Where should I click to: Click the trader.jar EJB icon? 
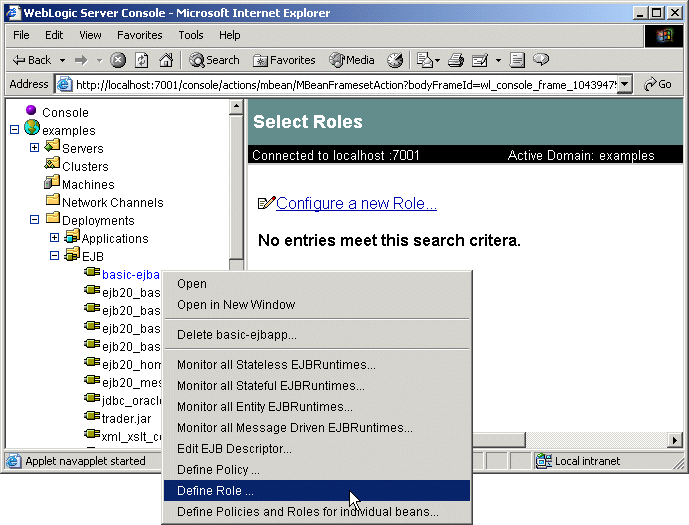pyautogui.click(x=92, y=415)
